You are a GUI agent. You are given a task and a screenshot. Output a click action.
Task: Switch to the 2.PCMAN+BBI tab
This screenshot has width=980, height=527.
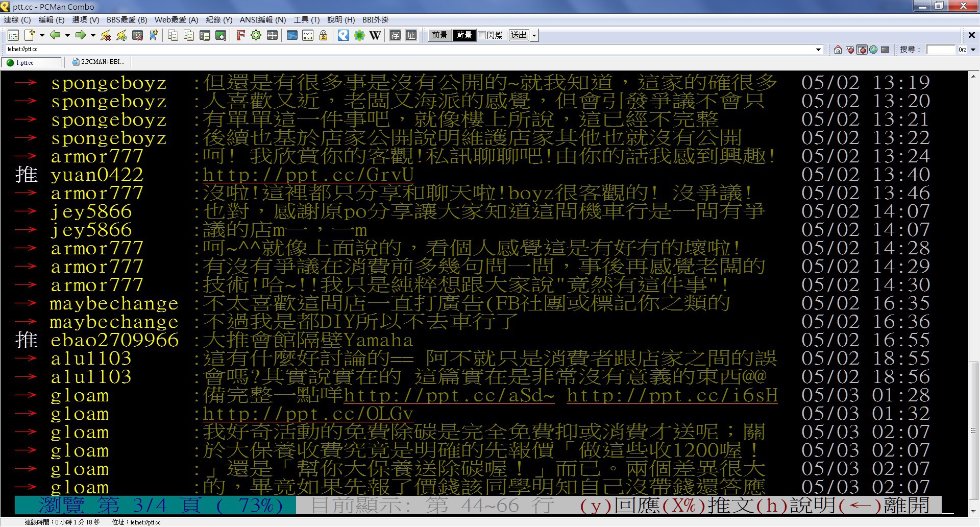(x=99, y=62)
